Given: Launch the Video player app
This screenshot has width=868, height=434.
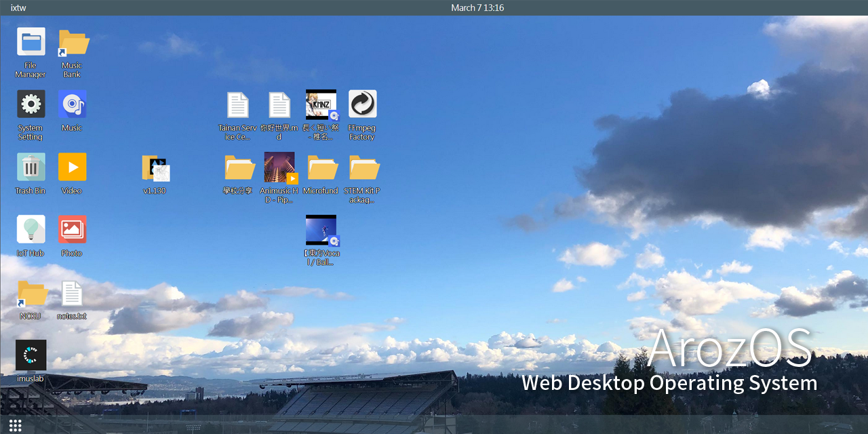Looking at the screenshot, I should [x=72, y=167].
